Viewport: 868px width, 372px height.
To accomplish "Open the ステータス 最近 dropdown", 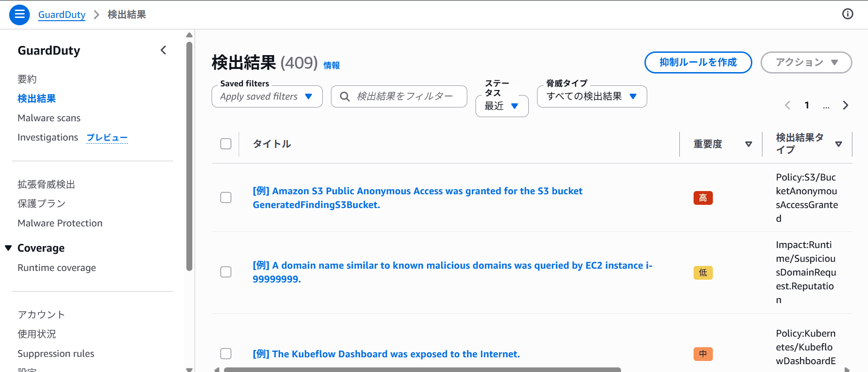I will (x=502, y=106).
